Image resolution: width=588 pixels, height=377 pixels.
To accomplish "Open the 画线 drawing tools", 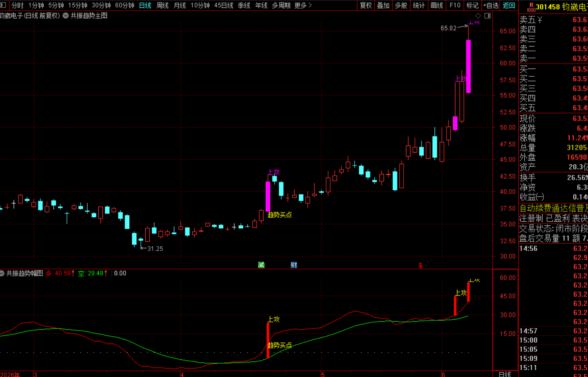I will coord(437,5).
